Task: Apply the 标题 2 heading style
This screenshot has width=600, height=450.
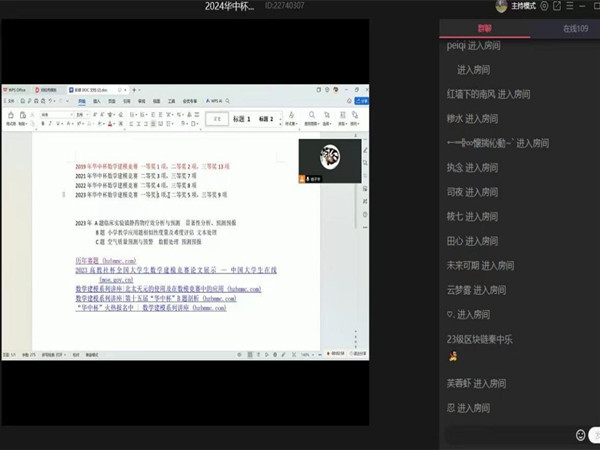Action: pyautogui.click(x=266, y=119)
